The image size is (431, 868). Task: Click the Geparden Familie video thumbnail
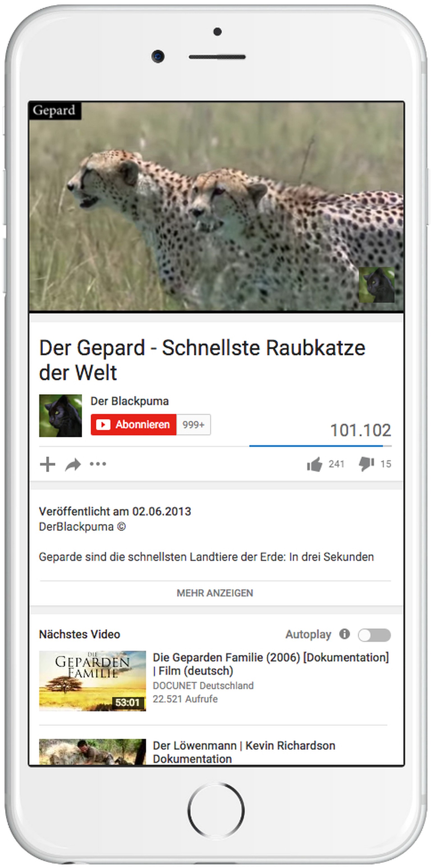[x=92, y=681]
